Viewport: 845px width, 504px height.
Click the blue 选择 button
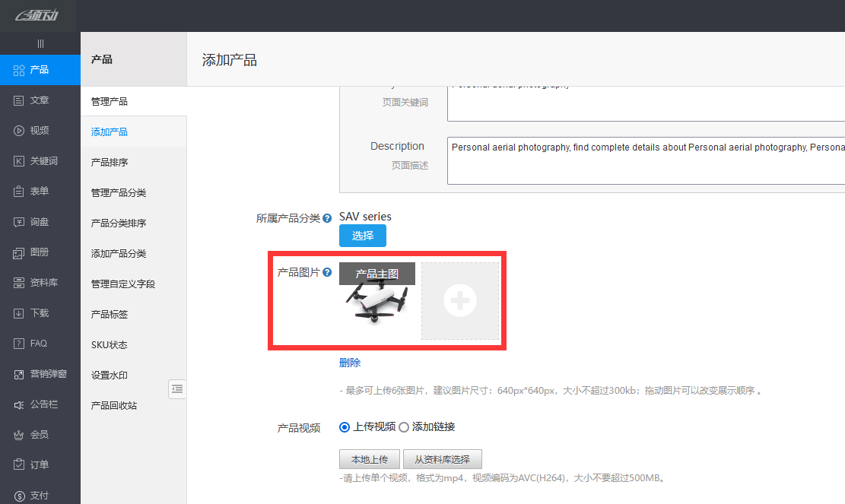point(362,236)
